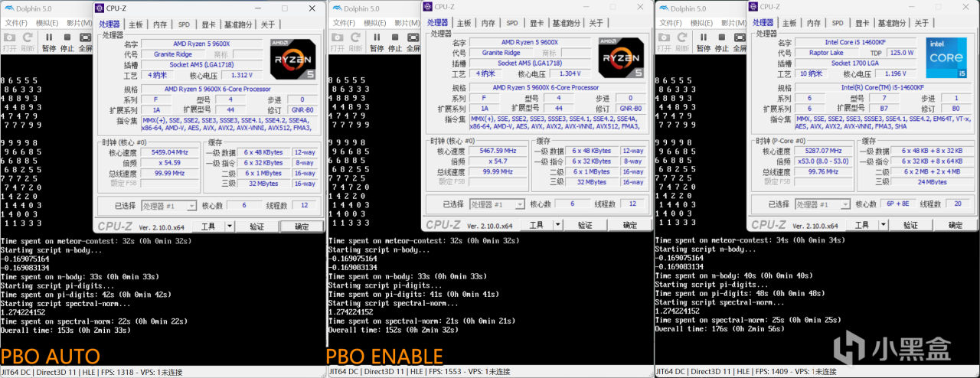Click CPU-Z app icon in left window title bar
980x378 pixels.
click(99, 8)
